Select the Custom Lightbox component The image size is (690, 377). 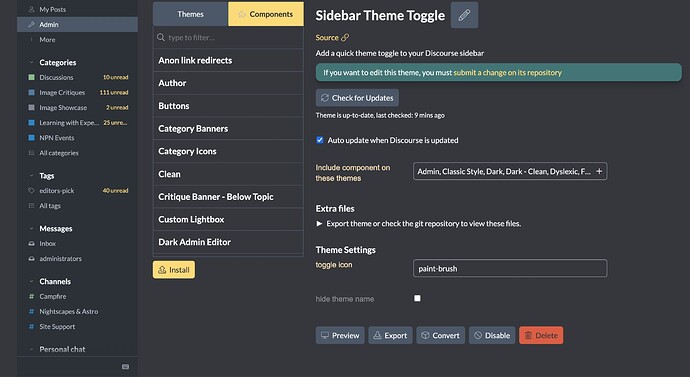(x=228, y=219)
